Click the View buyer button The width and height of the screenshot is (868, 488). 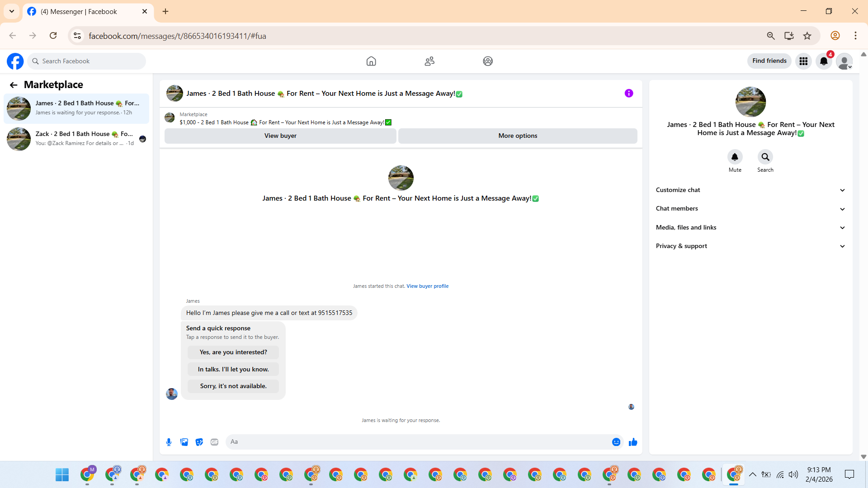[280, 136]
